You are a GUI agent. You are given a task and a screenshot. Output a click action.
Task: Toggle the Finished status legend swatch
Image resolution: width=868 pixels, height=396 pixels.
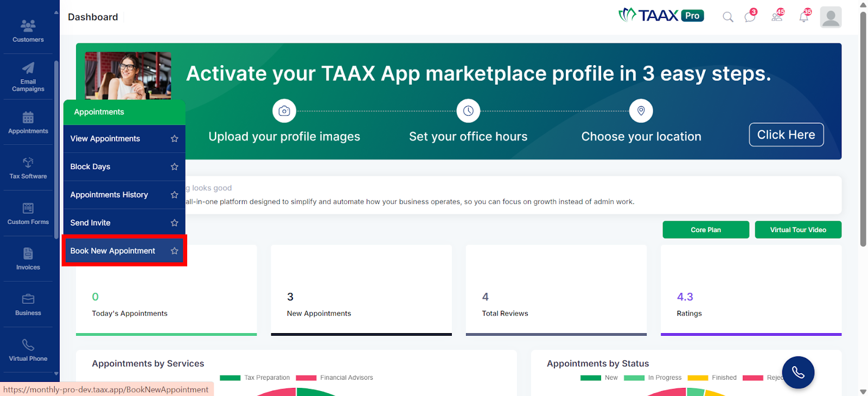point(698,378)
